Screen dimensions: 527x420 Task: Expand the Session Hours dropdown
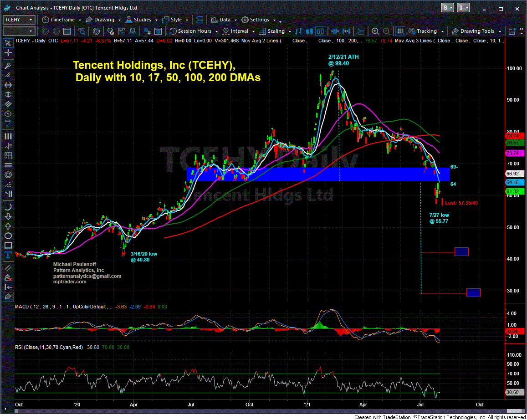[x=216, y=31]
